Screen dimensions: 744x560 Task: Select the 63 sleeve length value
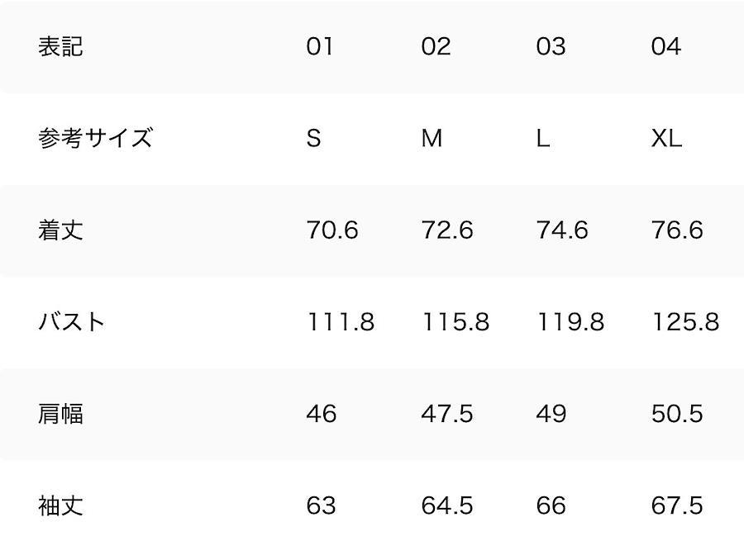(x=321, y=505)
